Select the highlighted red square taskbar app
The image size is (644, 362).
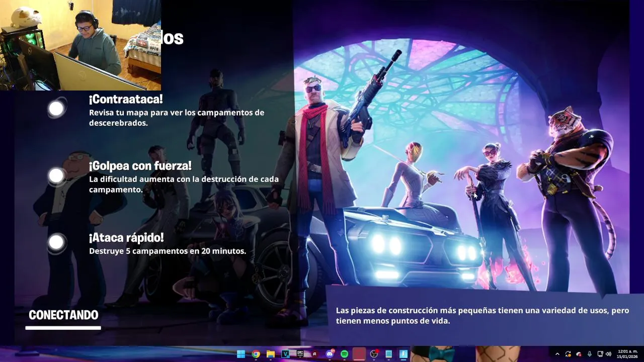[x=359, y=354]
